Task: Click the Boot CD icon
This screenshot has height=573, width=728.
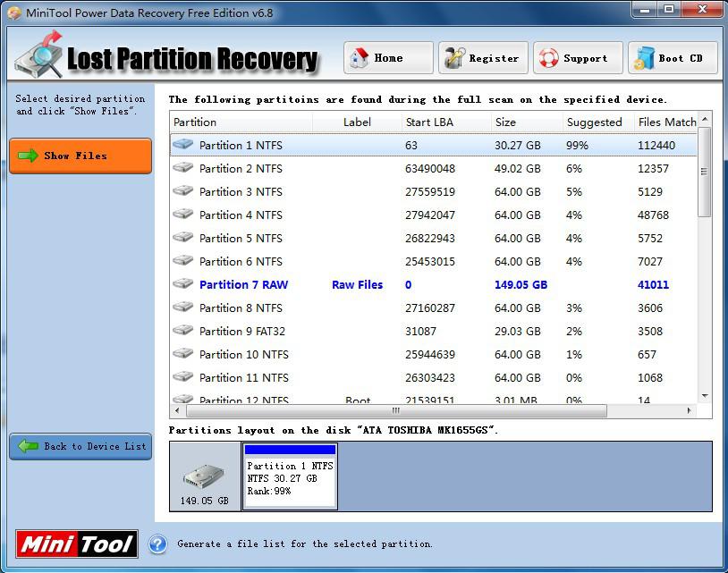Action: point(644,58)
